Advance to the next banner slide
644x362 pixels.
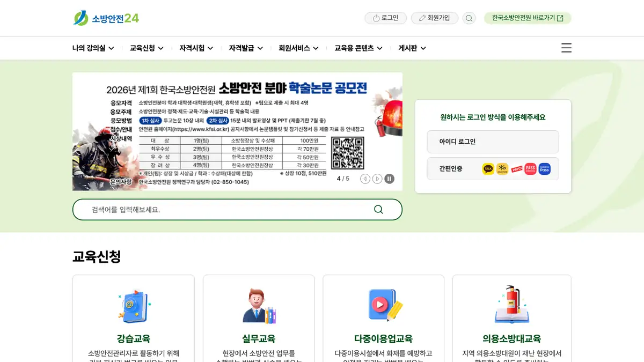pyautogui.click(x=377, y=179)
